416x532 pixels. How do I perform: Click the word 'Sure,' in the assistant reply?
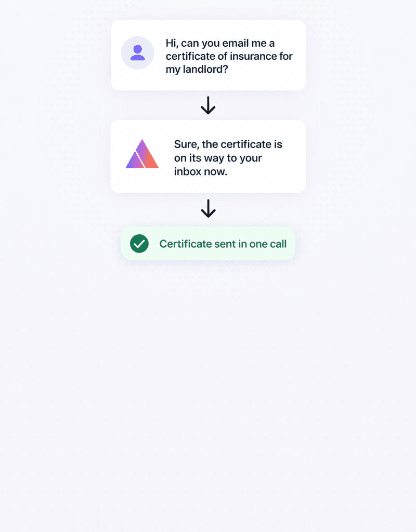(187, 144)
